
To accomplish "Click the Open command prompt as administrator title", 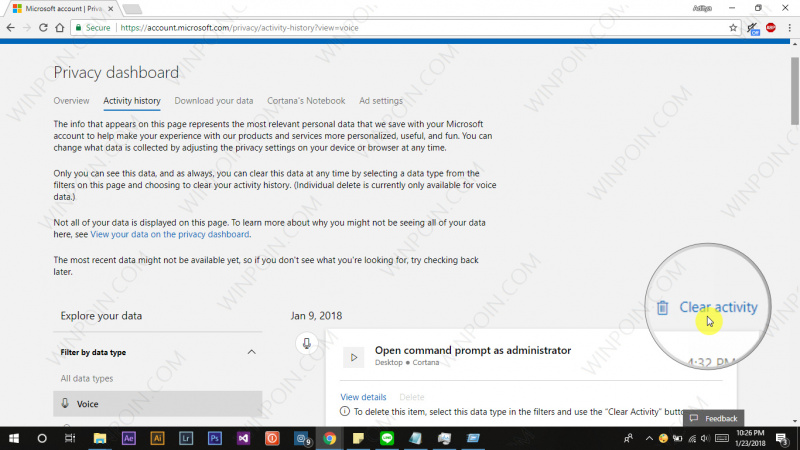I will point(473,351).
